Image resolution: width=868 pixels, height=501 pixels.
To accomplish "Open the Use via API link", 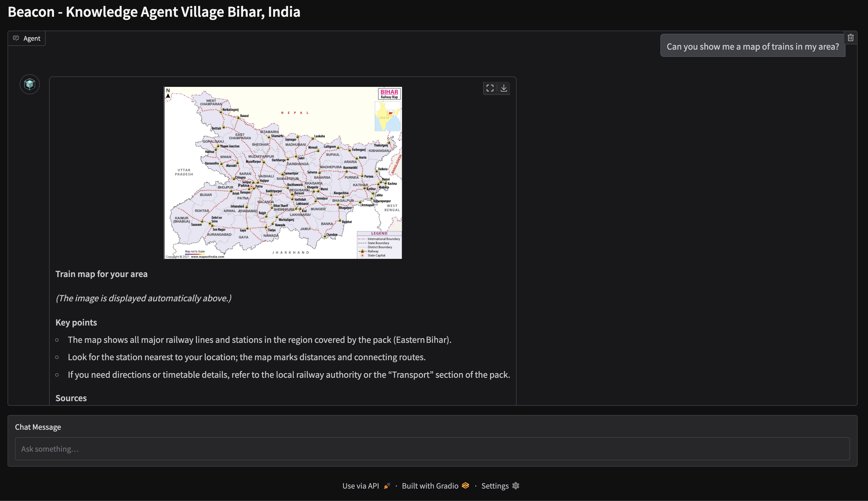I will pos(360,486).
